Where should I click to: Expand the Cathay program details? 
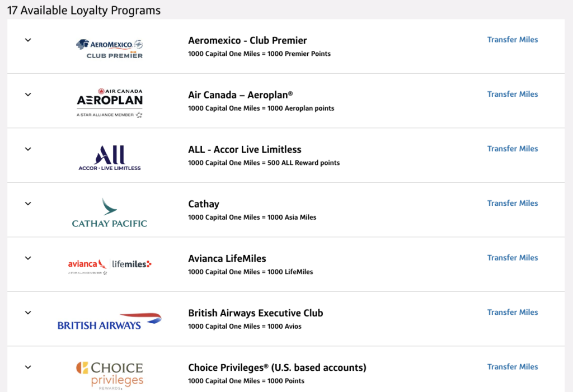tap(28, 204)
